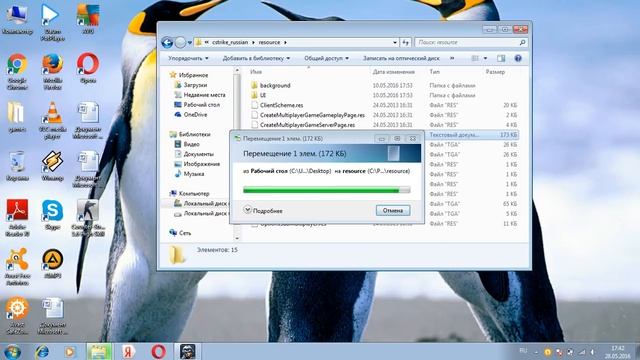The image size is (640, 360).
Task: Select Документы library in navigation pane
Action: [x=194, y=154]
